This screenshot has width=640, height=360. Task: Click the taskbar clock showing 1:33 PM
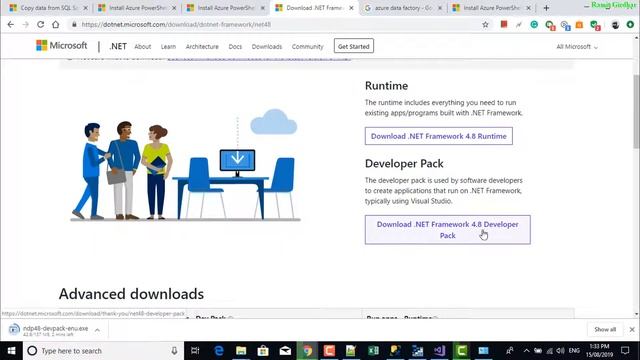599,351
